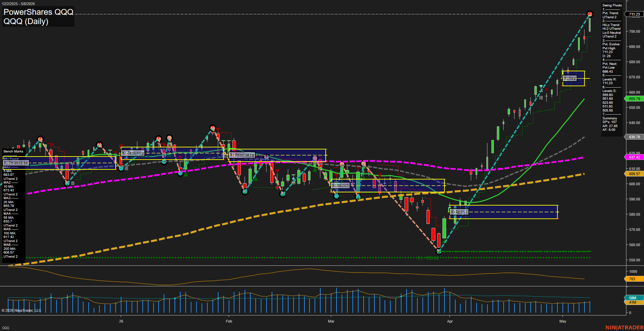Image resolution: width=644 pixels, height=331 pixels.
Task: Click the Feb label on the time axis
Action: (229, 321)
